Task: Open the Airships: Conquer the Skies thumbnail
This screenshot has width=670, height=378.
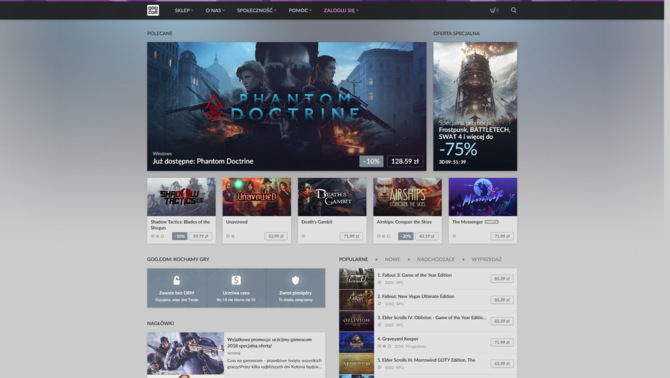Action: pos(407,197)
